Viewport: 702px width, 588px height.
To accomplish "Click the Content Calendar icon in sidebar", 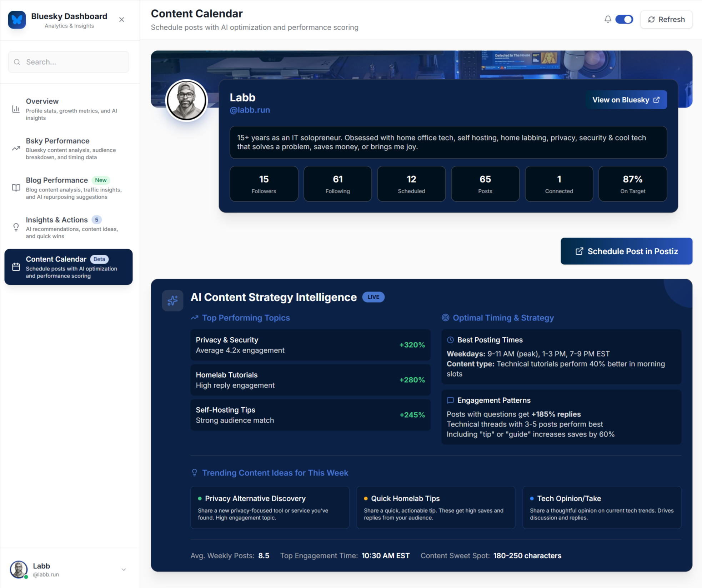I will pyautogui.click(x=16, y=266).
